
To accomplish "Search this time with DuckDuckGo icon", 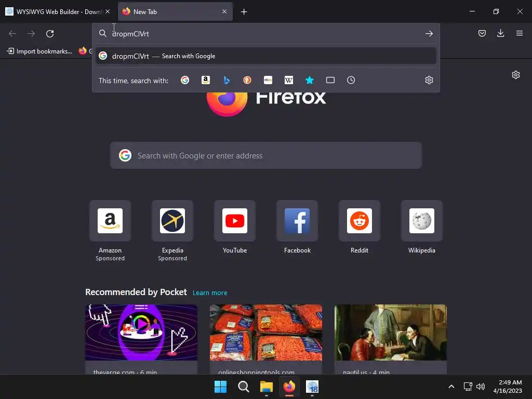I will pos(247,80).
